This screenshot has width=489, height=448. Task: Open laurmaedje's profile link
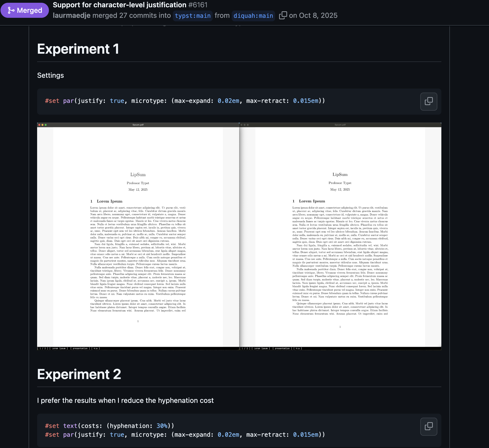[x=71, y=15]
